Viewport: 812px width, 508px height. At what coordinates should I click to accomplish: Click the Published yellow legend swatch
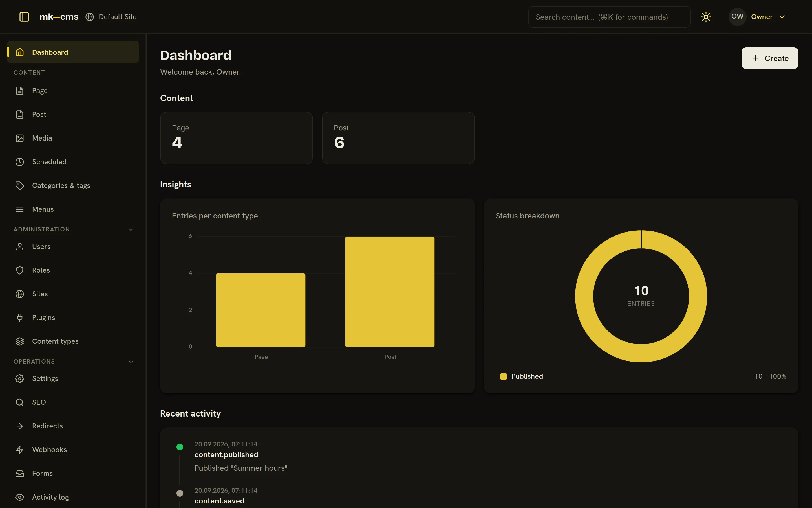pyautogui.click(x=503, y=376)
